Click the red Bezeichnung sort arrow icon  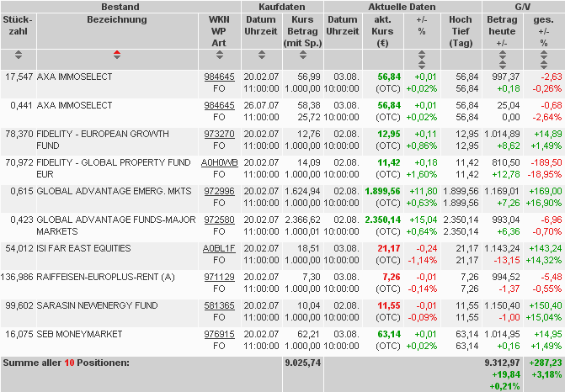[x=117, y=55]
